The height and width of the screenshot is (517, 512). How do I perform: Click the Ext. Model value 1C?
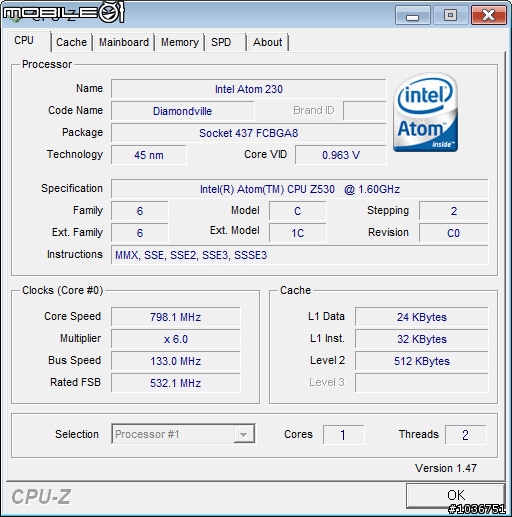[x=298, y=233]
